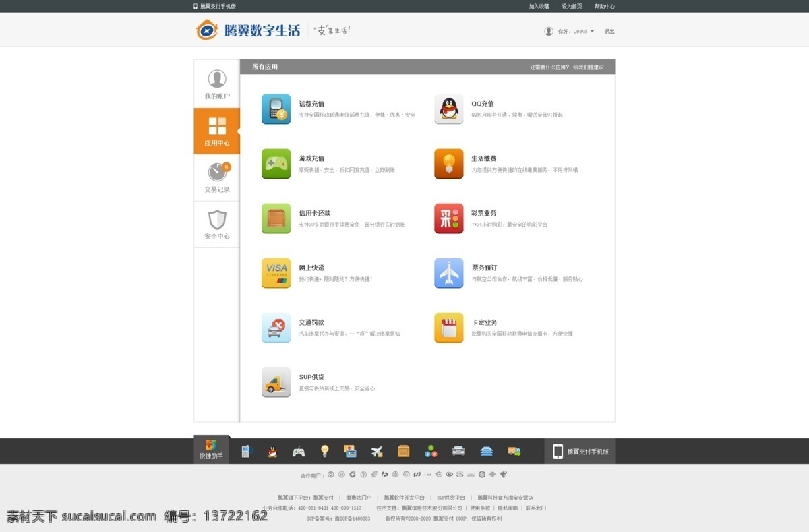The height and width of the screenshot is (532, 809).
Task: Click the 票务预订 title text
Action: [484, 268]
